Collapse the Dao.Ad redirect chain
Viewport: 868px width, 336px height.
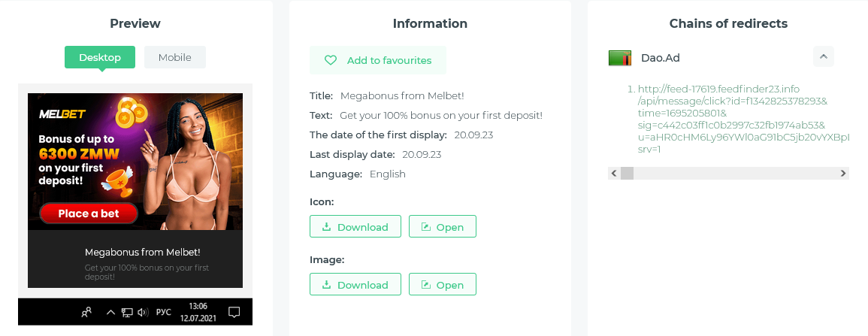click(x=823, y=57)
